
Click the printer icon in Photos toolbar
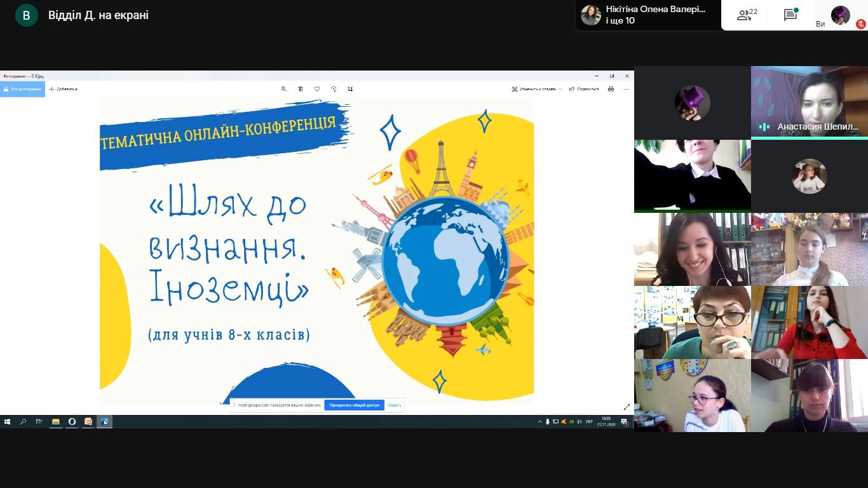(611, 89)
